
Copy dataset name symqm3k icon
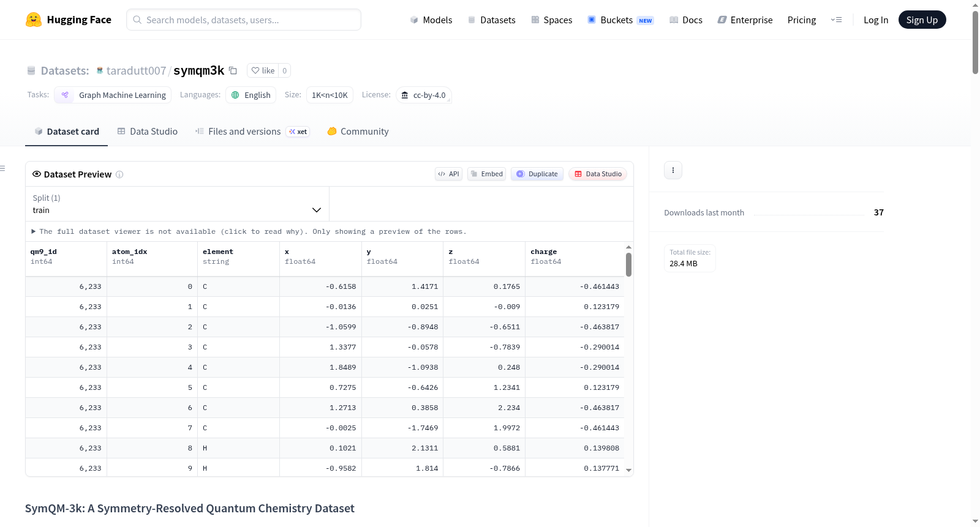(233, 70)
